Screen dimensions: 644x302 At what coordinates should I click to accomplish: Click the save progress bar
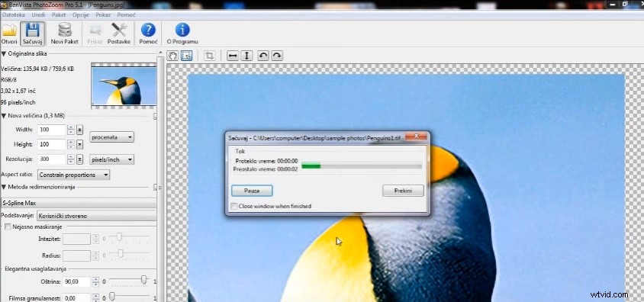click(362, 165)
